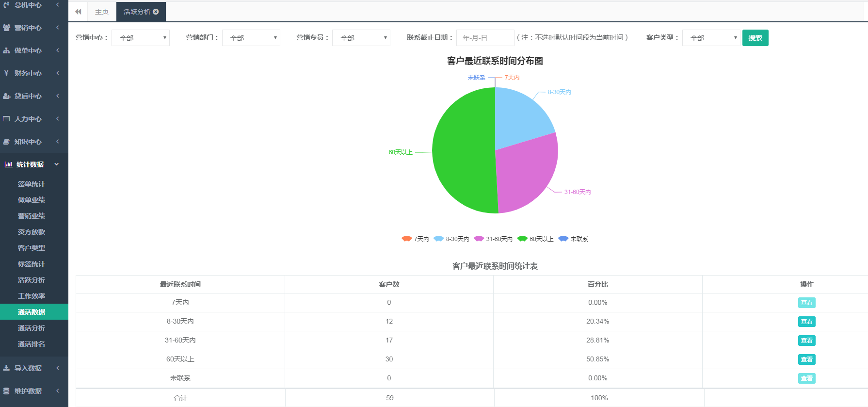Click the 60天以上 pie chart label
The height and width of the screenshot is (407, 868).
tap(401, 152)
